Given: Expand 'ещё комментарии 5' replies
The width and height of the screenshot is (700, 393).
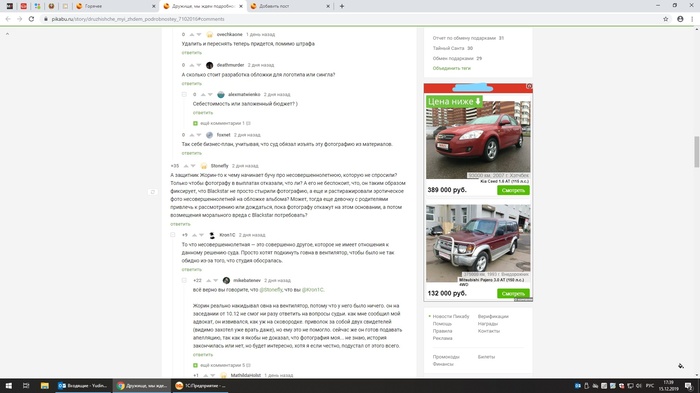Looking at the screenshot, I should (221, 365).
